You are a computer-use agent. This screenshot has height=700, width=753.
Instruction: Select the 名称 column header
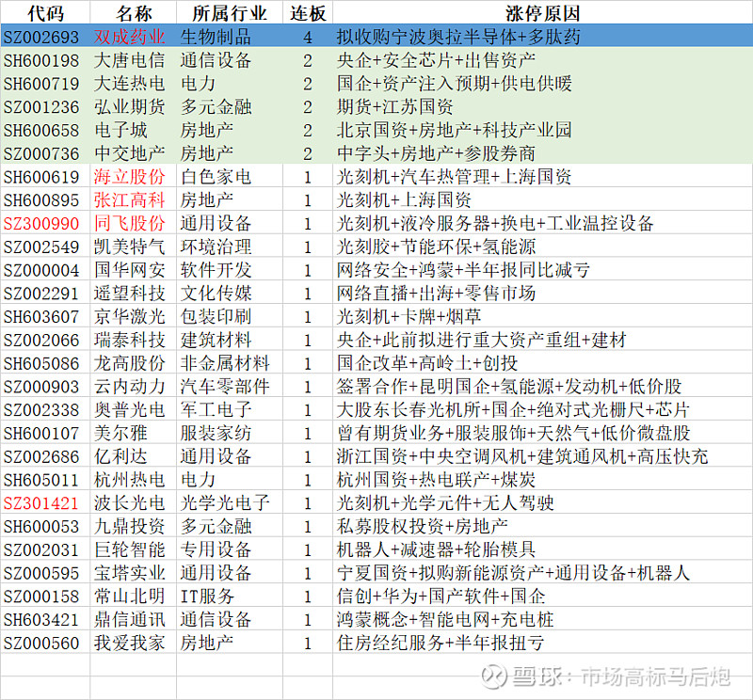[x=134, y=13]
